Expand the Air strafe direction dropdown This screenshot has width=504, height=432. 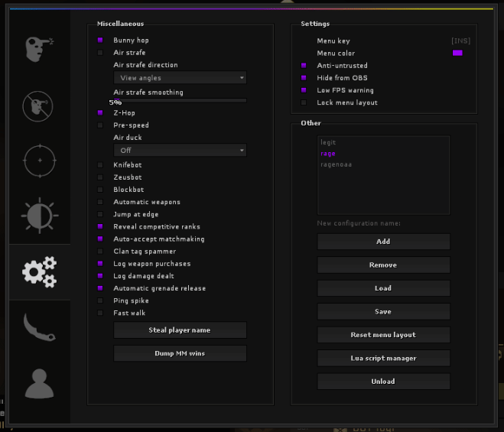click(180, 78)
